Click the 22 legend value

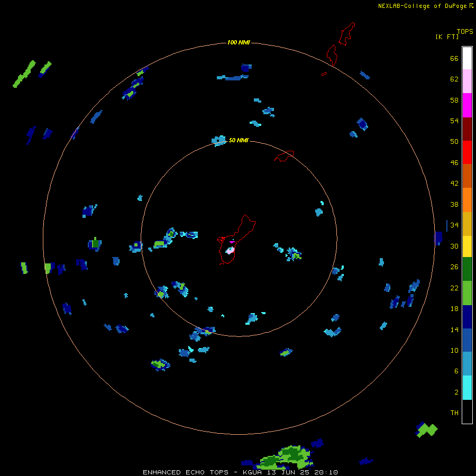click(454, 288)
